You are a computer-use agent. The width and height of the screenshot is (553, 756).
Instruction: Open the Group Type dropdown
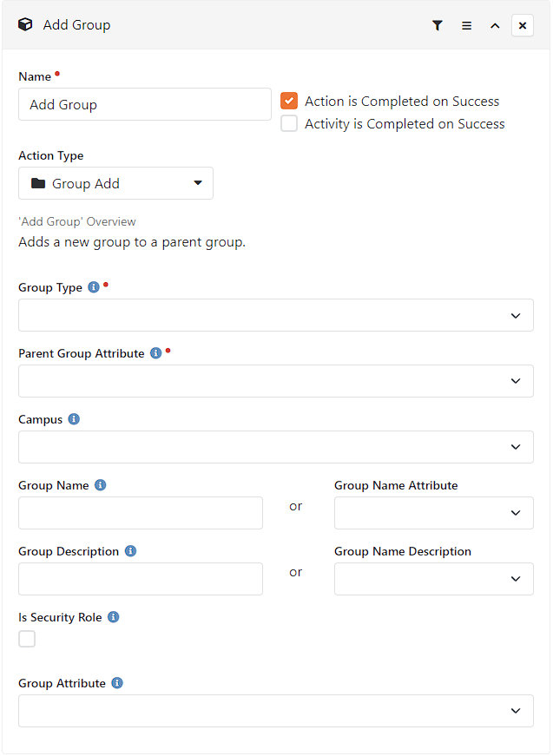276,315
